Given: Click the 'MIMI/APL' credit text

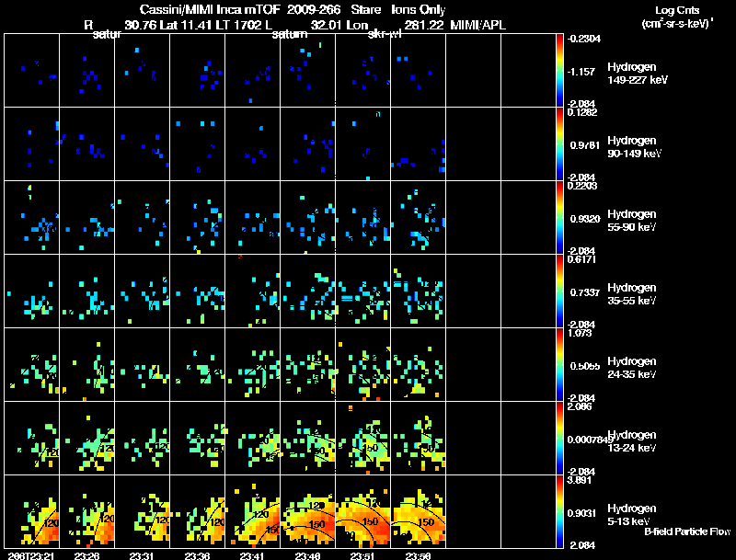Looking at the screenshot, I should [477, 25].
